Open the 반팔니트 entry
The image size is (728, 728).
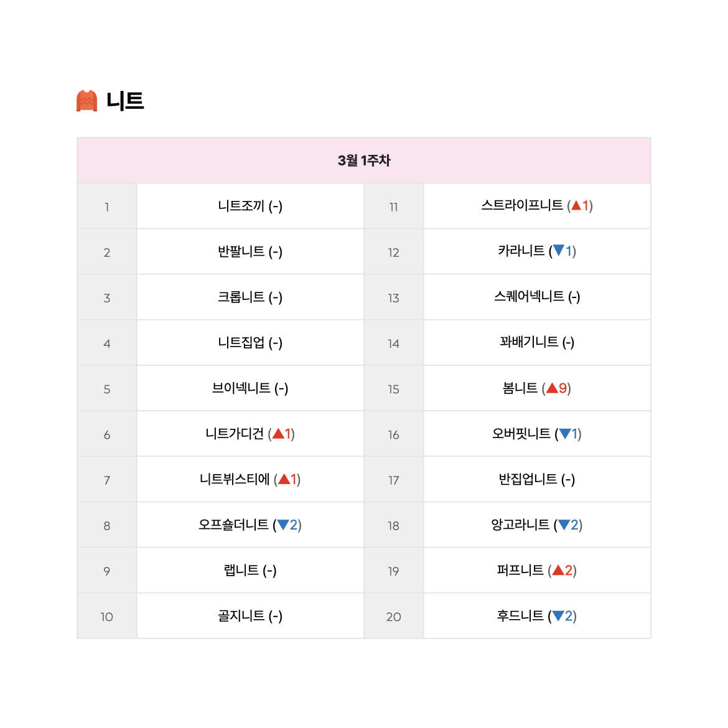click(241, 251)
